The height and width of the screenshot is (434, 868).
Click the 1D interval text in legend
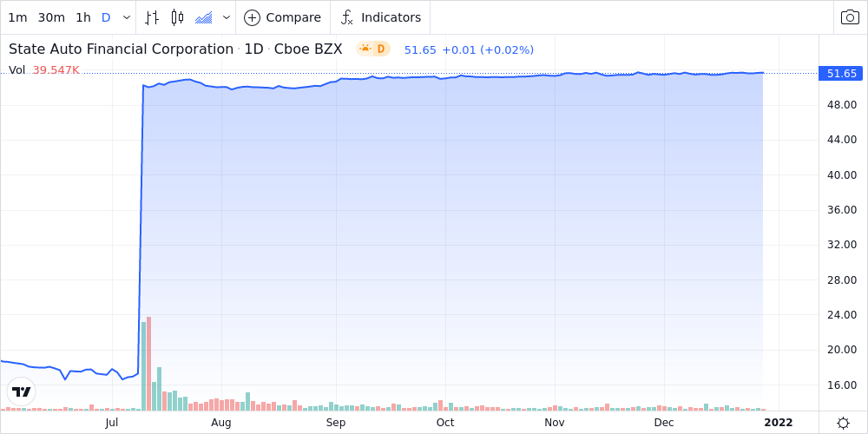[x=254, y=49]
